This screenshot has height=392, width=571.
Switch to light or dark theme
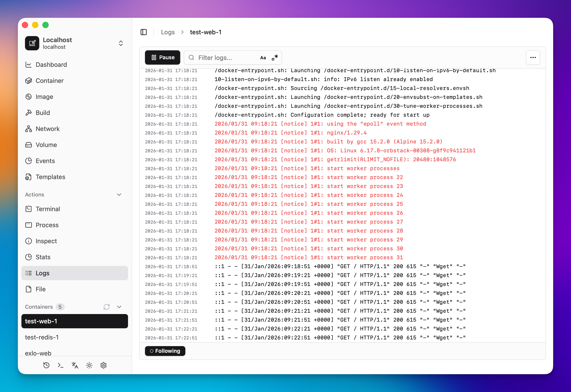point(89,365)
